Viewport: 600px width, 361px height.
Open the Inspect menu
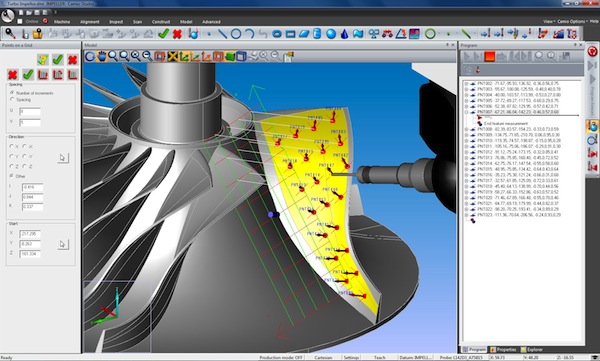[x=116, y=22]
